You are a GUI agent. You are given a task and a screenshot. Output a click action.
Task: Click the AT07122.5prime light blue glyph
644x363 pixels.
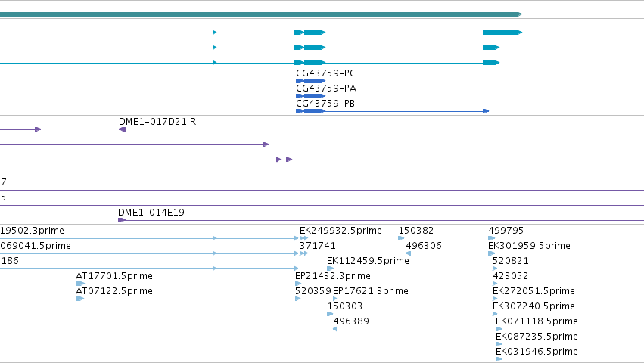pyautogui.click(x=79, y=299)
